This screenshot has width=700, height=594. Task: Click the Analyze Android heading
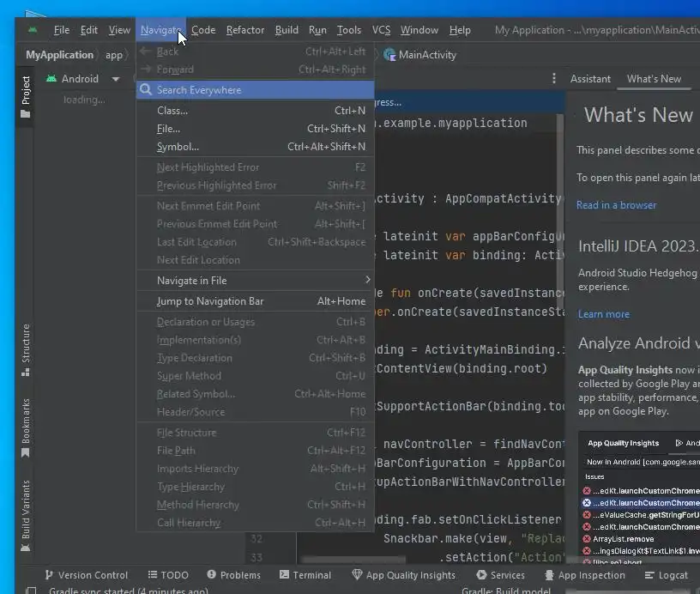coord(638,343)
